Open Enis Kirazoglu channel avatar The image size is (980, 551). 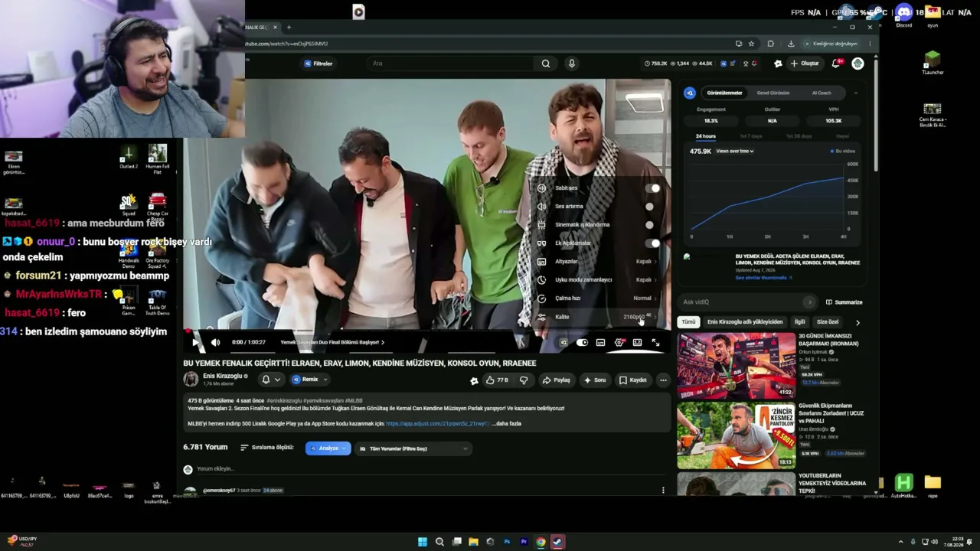click(191, 380)
